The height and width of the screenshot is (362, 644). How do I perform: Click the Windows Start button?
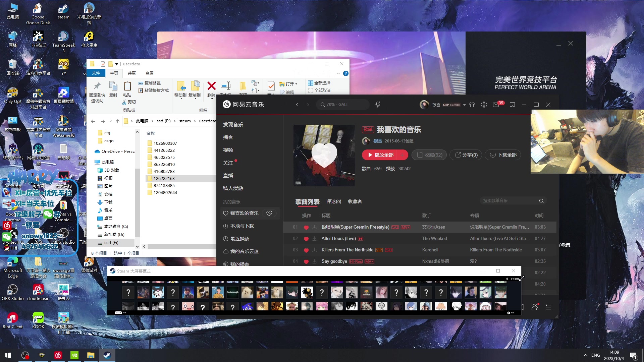8,355
